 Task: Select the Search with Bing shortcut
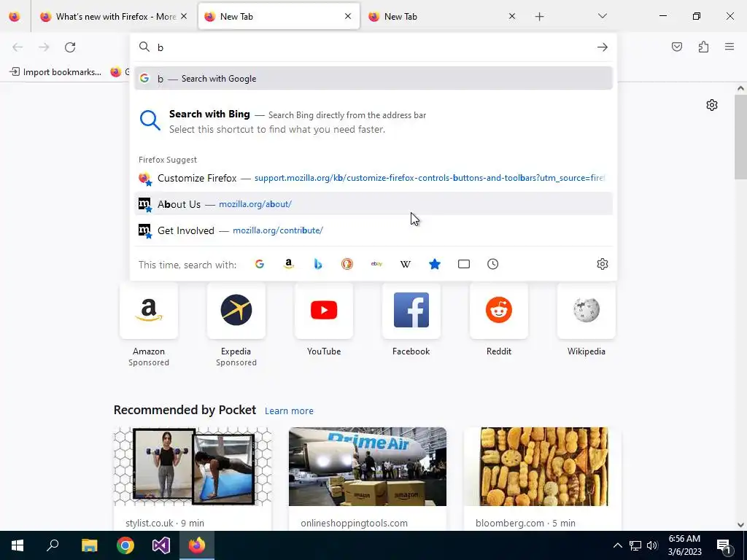click(x=373, y=122)
